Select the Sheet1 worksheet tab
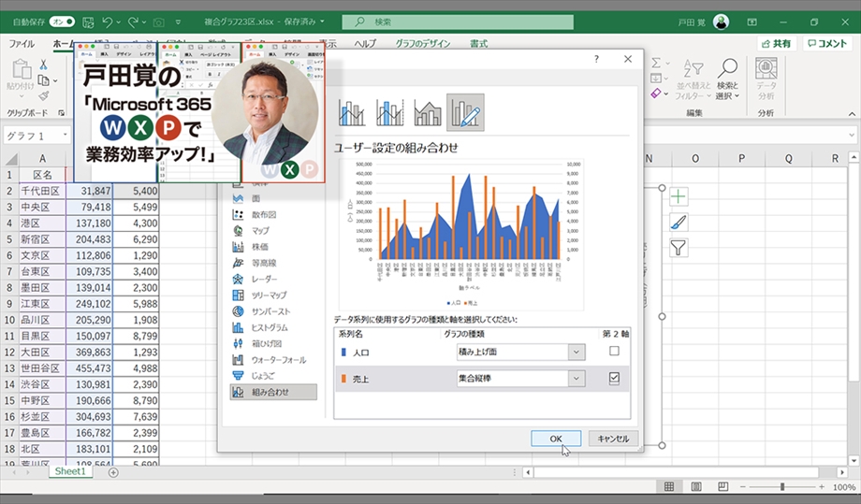The image size is (861, 504). click(x=70, y=471)
